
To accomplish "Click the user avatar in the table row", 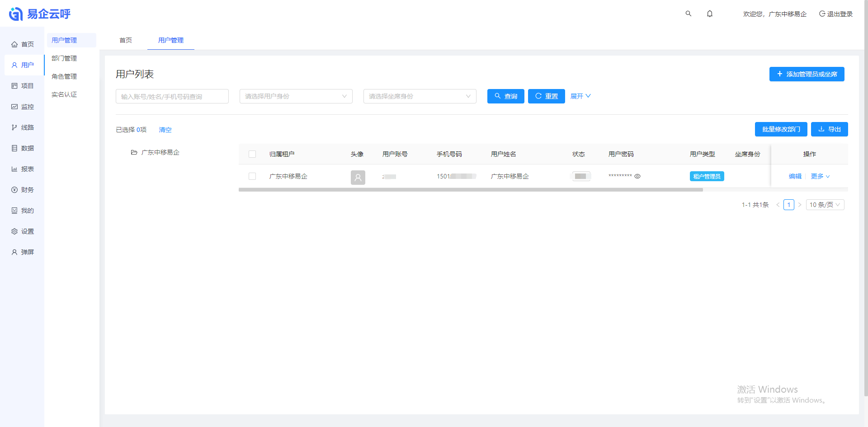I will 358,177.
